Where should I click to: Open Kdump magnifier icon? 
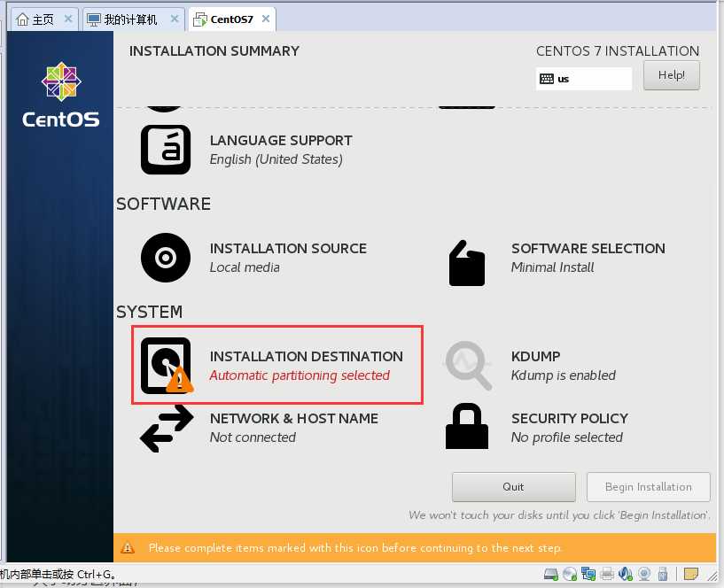point(468,365)
